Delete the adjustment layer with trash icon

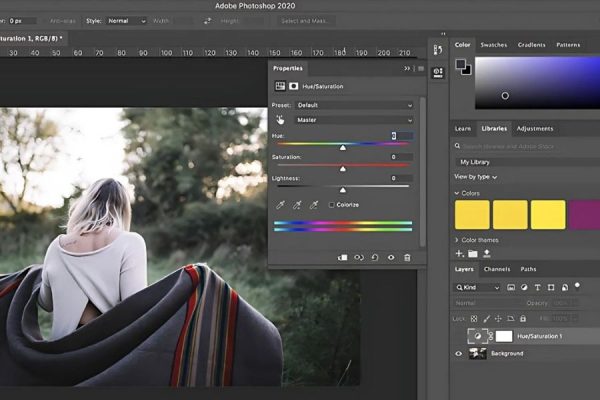[x=407, y=257]
